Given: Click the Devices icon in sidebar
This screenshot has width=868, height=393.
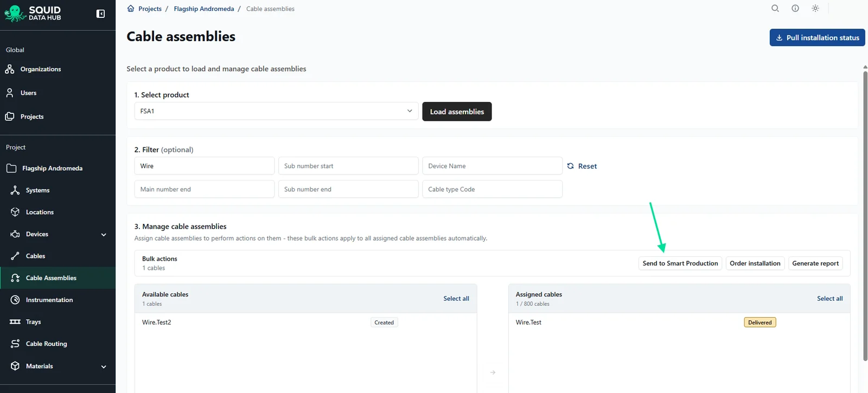Looking at the screenshot, I should [x=15, y=234].
